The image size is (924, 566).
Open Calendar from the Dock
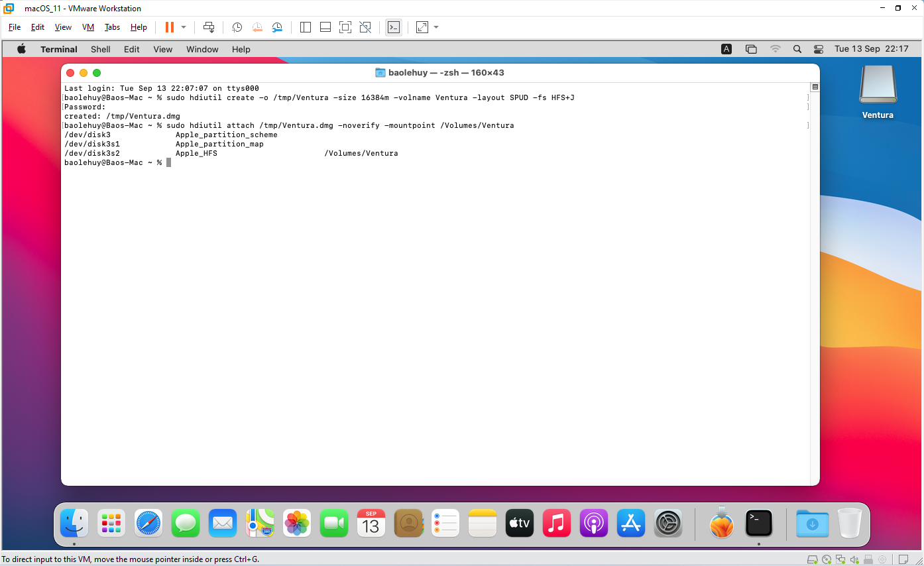click(371, 524)
